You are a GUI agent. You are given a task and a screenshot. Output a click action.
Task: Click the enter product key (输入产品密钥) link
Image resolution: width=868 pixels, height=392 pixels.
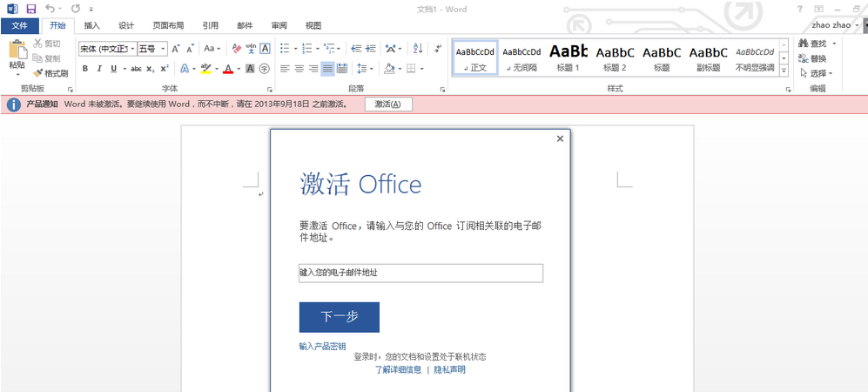click(322, 347)
